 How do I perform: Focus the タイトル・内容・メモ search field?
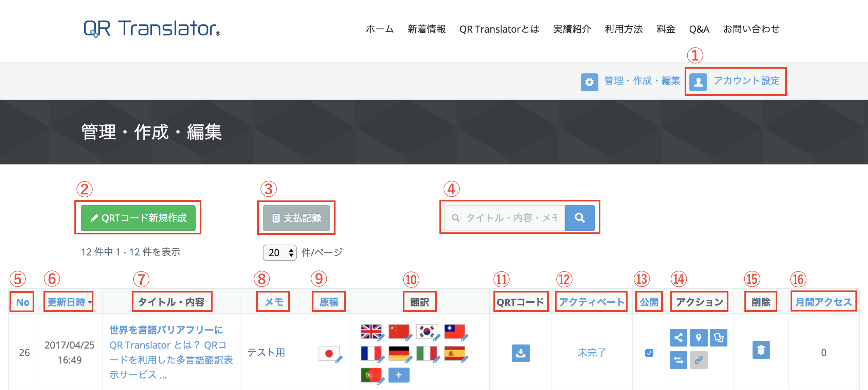coord(505,218)
